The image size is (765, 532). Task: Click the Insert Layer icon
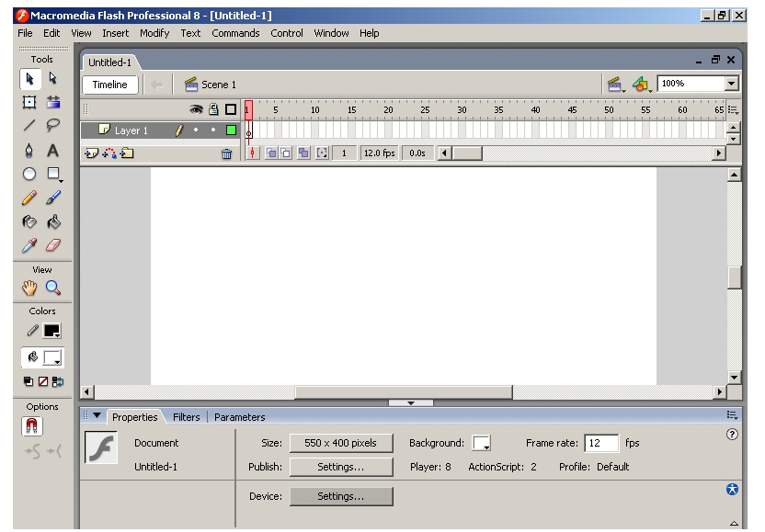click(91, 153)
